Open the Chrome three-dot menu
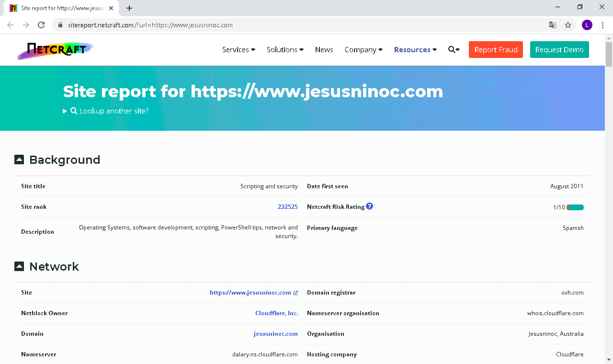Screen dimensions: 613x364 click(602, 25)
